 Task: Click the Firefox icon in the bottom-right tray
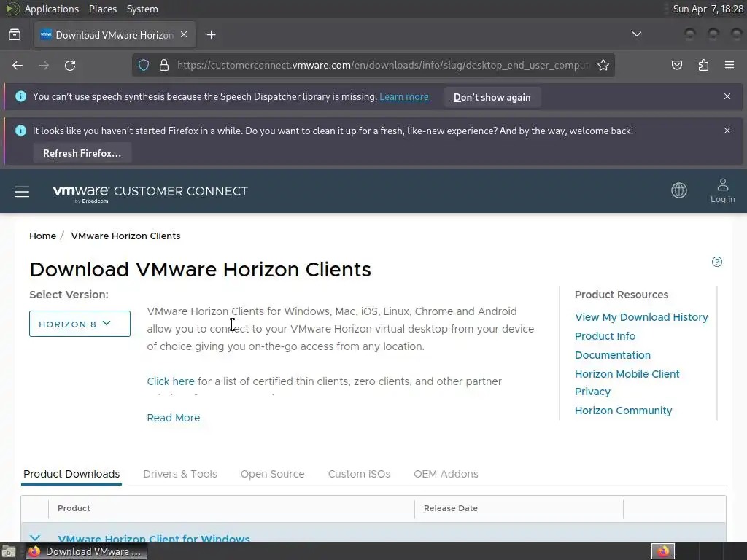click(663, 551)
